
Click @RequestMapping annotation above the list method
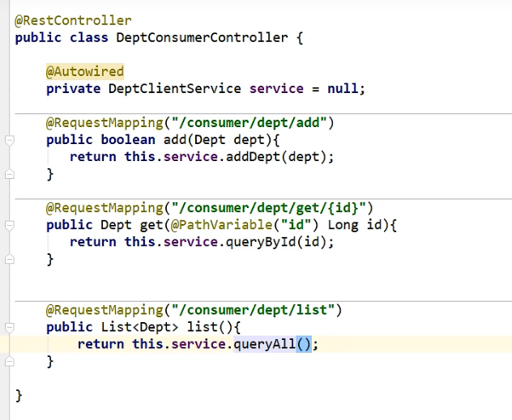click(x=105, y=310)
